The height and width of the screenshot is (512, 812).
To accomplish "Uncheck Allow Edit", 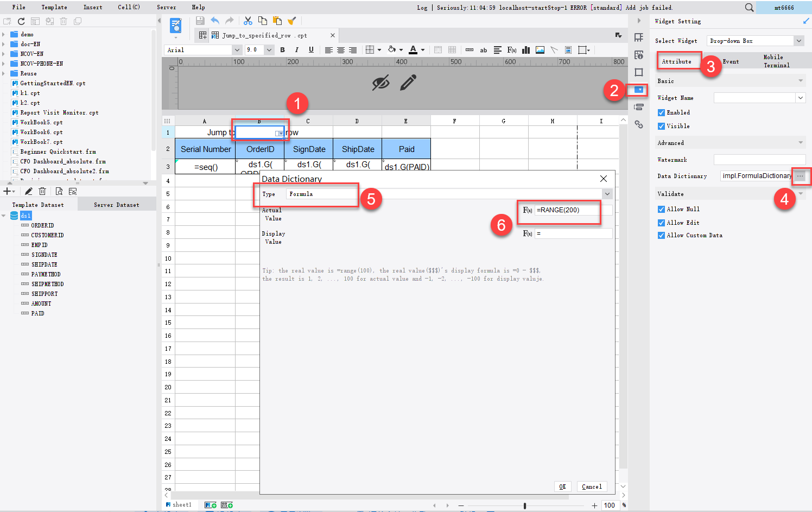I will coord(661,223).
